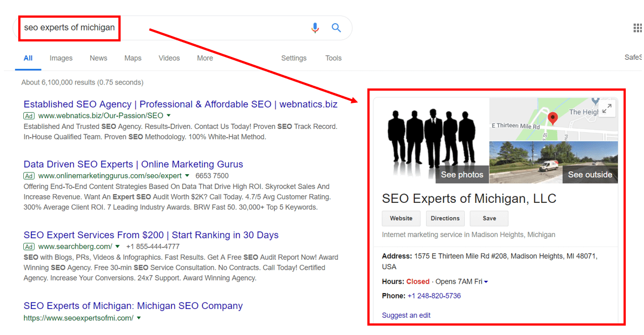Switch to the Images search tab

(61, 58)
